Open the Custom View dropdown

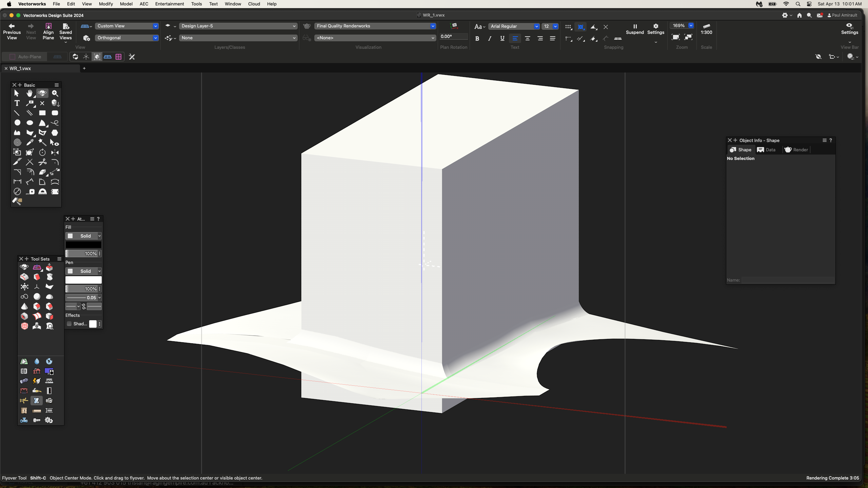(x=127, y=26)
